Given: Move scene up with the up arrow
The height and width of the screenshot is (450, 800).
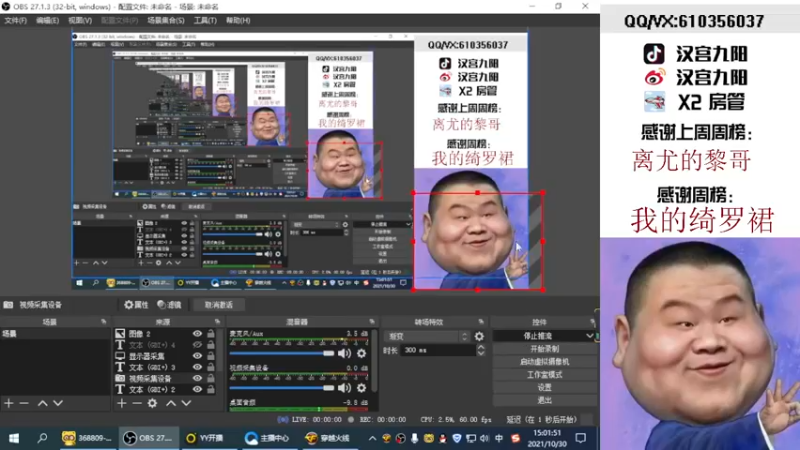Looking at the screenshot, I should coord(43,403).
